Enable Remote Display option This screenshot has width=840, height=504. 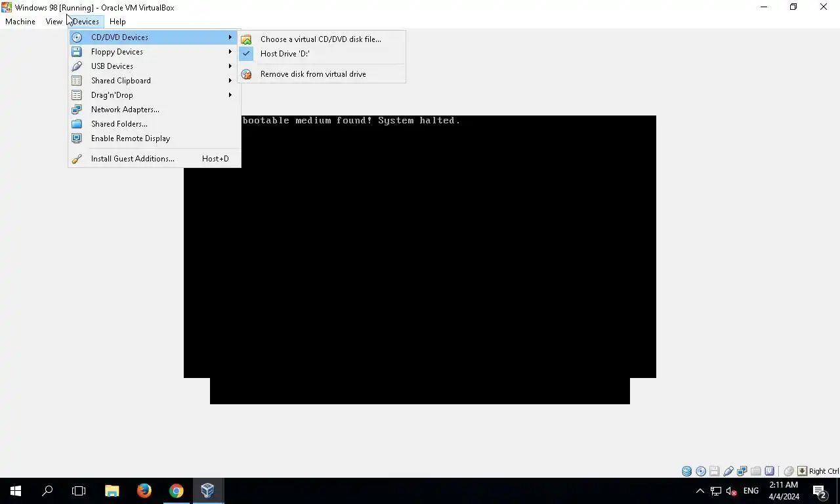tap(154, 138)
